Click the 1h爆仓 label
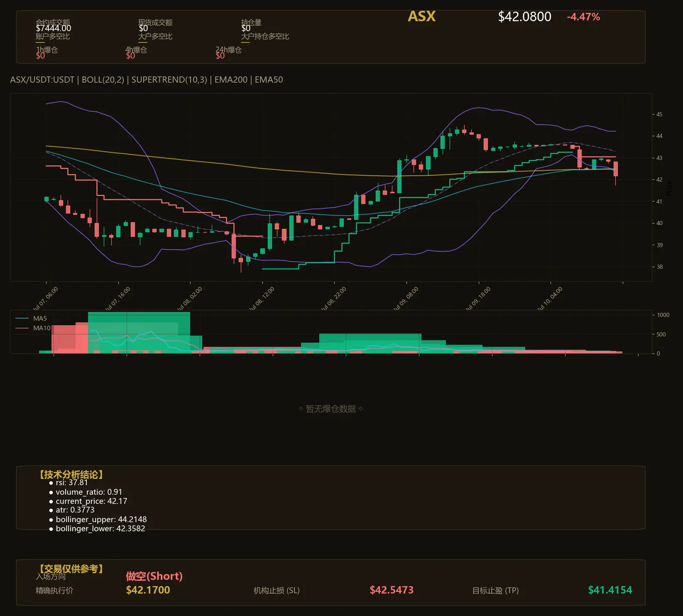The height and width of the screenshot is (616, 683). point(47,50)
